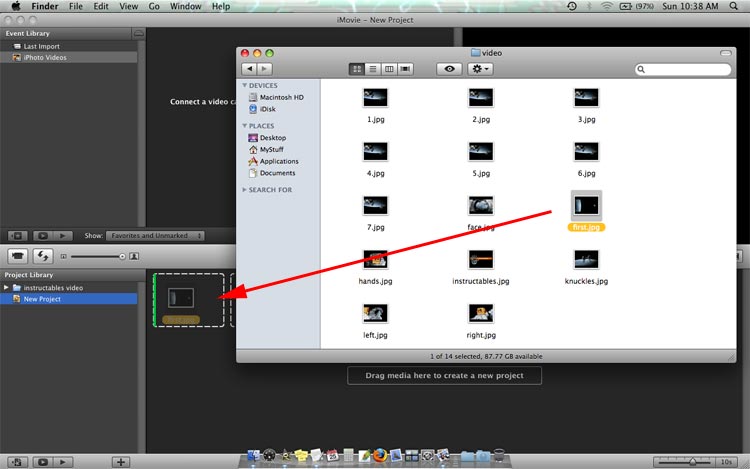Open the Apple menu
The height and width of the screenshot is (469, 750).
16,6
